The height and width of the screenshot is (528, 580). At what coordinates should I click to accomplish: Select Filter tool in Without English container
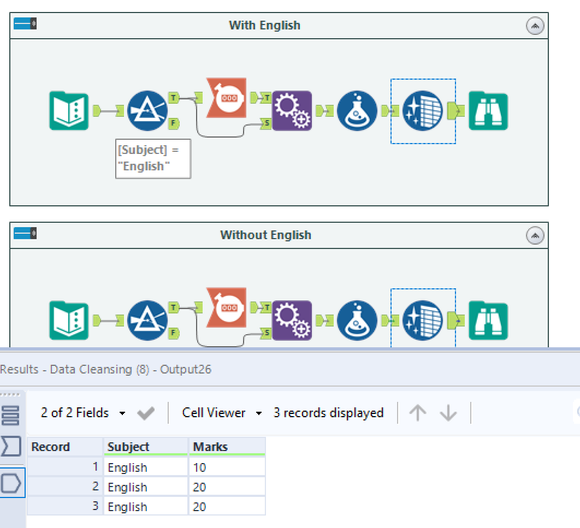pyautogui.click(x=147, y=320)
